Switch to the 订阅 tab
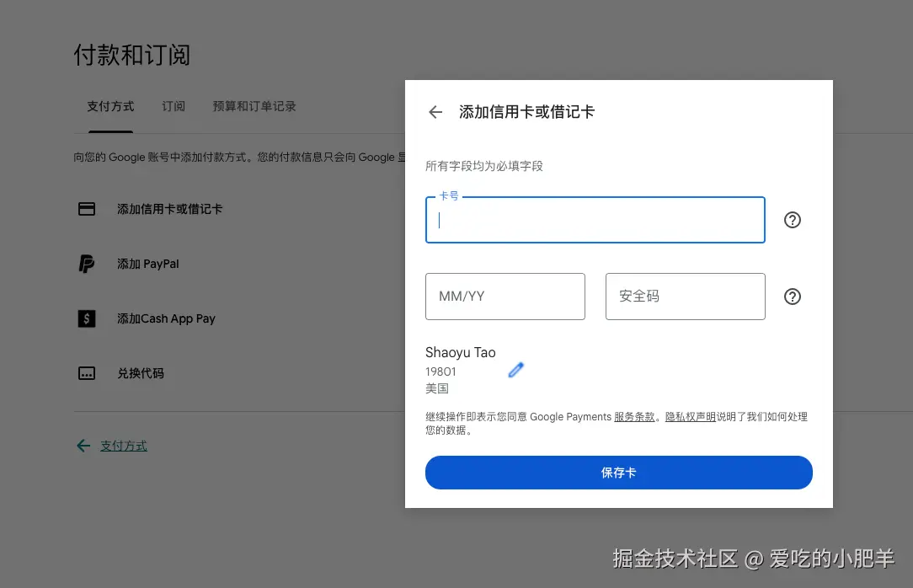Image resolution: width=913 pixels, height=588 pixels. tap(174, 106)
